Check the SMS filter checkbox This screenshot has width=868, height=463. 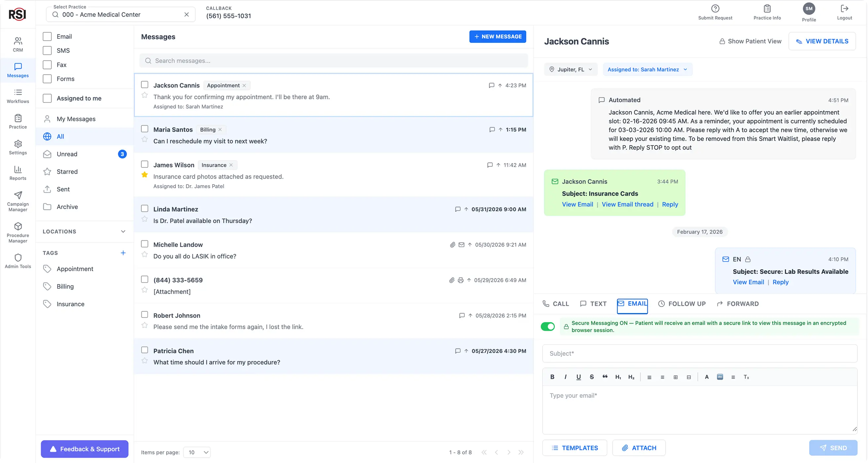(47, 51)
